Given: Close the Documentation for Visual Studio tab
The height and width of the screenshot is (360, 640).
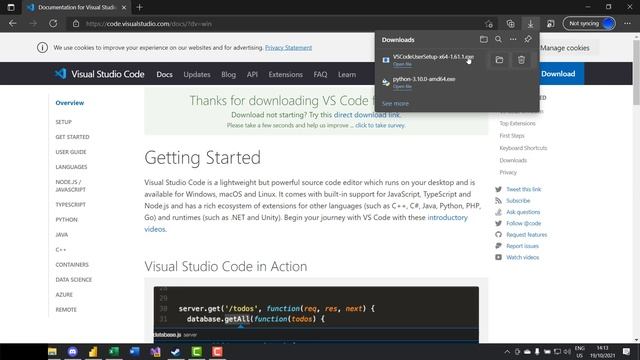Looking at the screenshot, I should click(124, 7).
